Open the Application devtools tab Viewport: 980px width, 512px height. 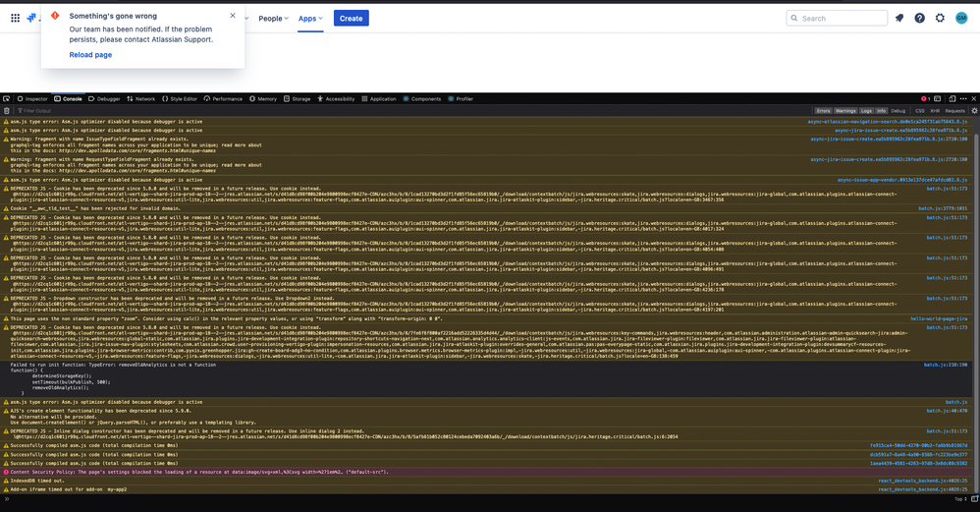[379, 99]
